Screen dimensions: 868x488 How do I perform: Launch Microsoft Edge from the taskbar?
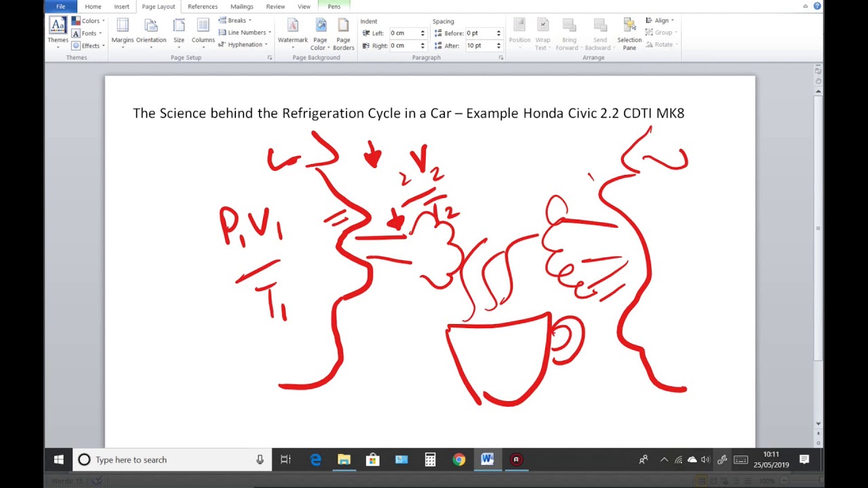(x=315, y=460)
